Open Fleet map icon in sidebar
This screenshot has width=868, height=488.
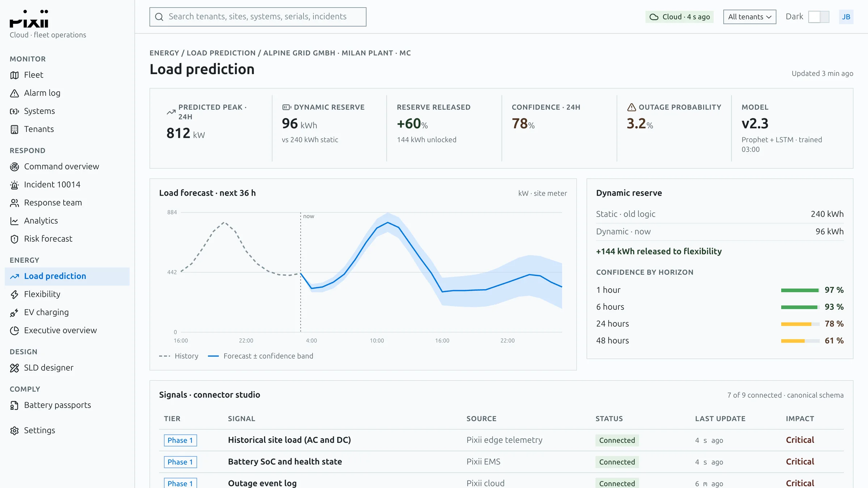pyautogui.click(x=14, y=75)
